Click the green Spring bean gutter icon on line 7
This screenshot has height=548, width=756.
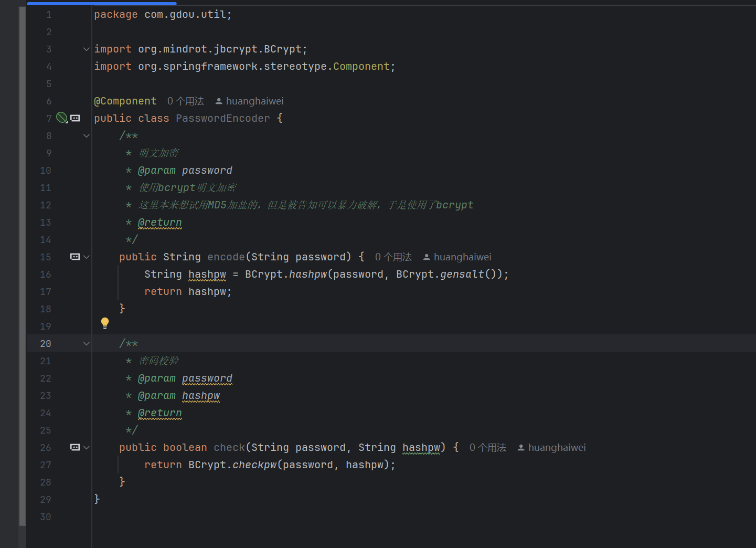coord(62,118)
